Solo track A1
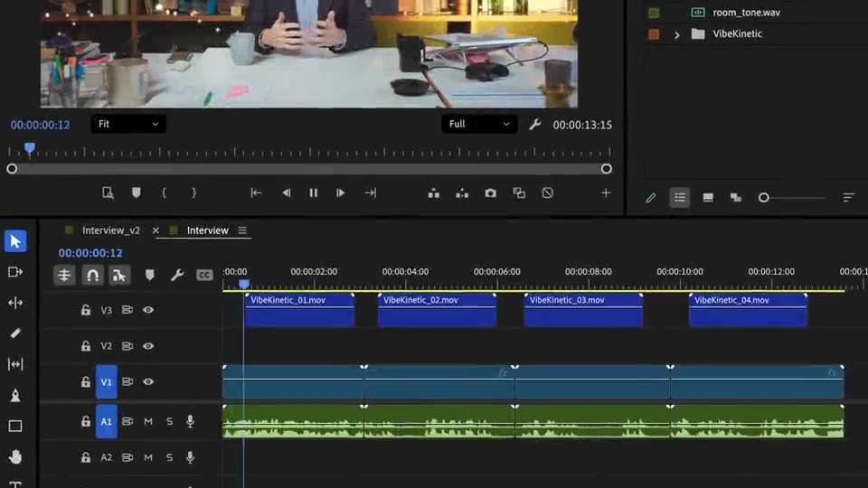 pyautogui.click(x=169, y=422)
